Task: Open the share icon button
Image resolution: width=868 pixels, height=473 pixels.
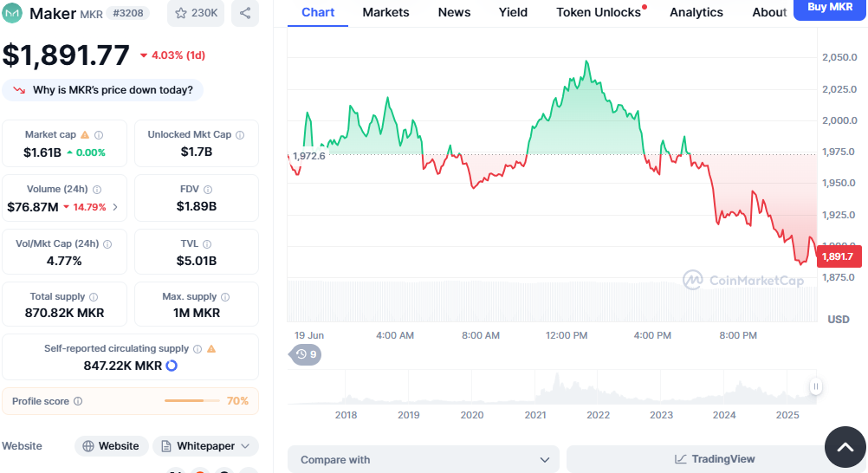Action: tap(244, 13)
